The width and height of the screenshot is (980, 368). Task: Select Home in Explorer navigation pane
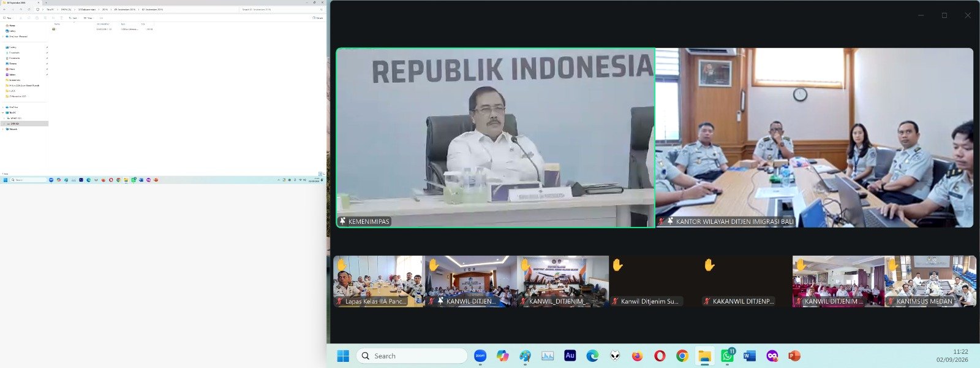click(11, 25)
